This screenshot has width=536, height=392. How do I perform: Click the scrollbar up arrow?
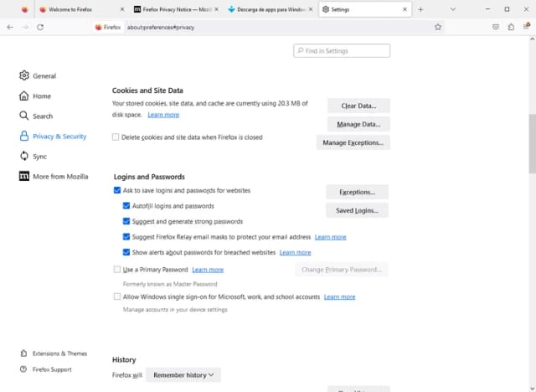point(533,39)
